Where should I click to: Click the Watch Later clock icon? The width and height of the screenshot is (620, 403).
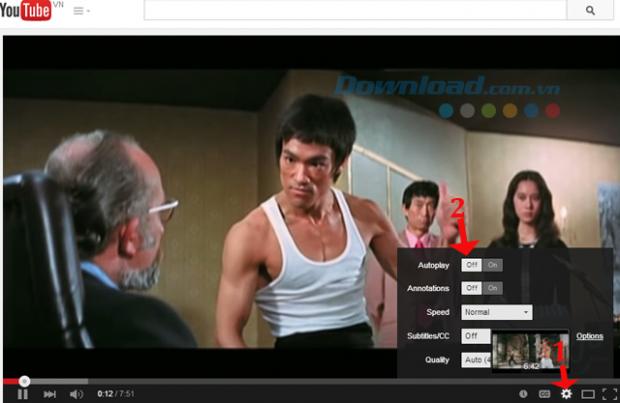pyautogui.click(x=523, y=394)
